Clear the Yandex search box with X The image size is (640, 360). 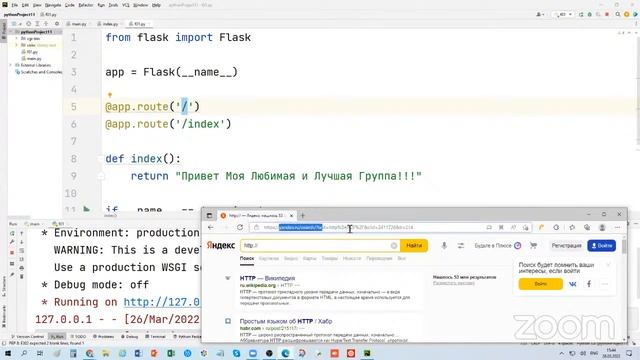[x=394, y=245]
